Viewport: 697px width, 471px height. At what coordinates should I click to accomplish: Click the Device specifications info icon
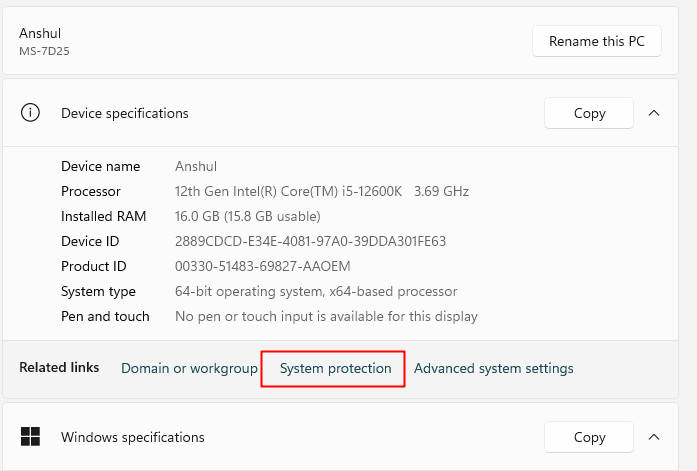pyautogui.click(x=30, y=113)
